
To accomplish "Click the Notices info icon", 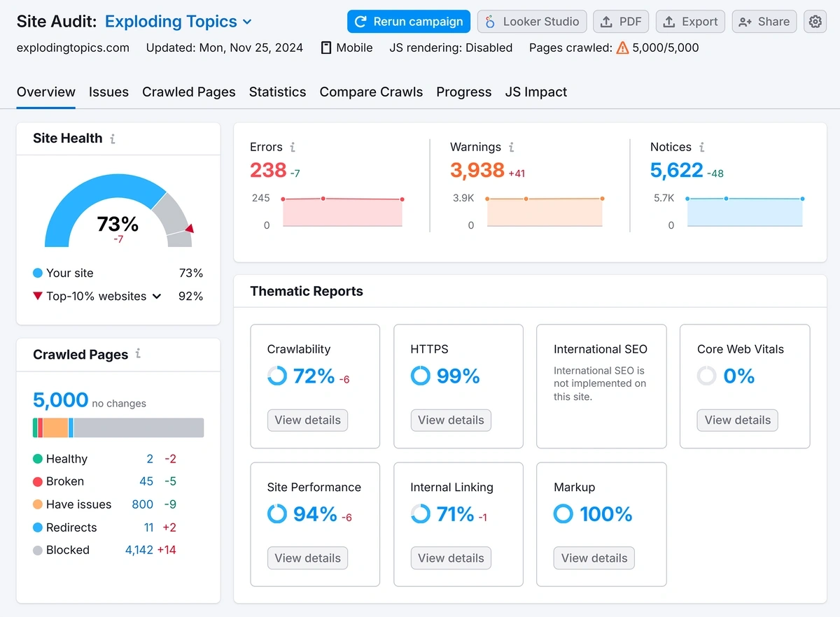I will click(702, 147).
